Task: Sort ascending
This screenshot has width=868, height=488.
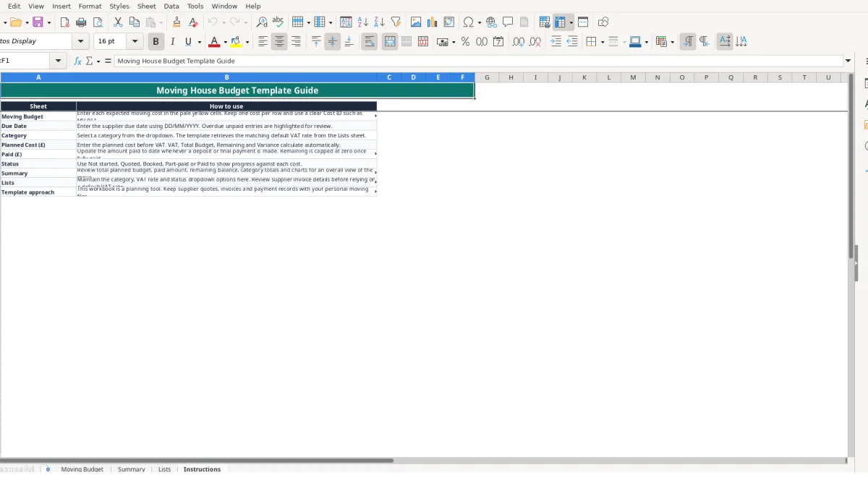Action: click(362, 22)
